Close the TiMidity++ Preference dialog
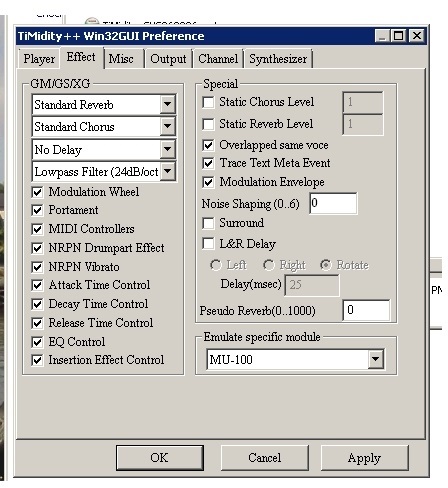The height and width of the screenshot is (488, 448). click(416, 36)
